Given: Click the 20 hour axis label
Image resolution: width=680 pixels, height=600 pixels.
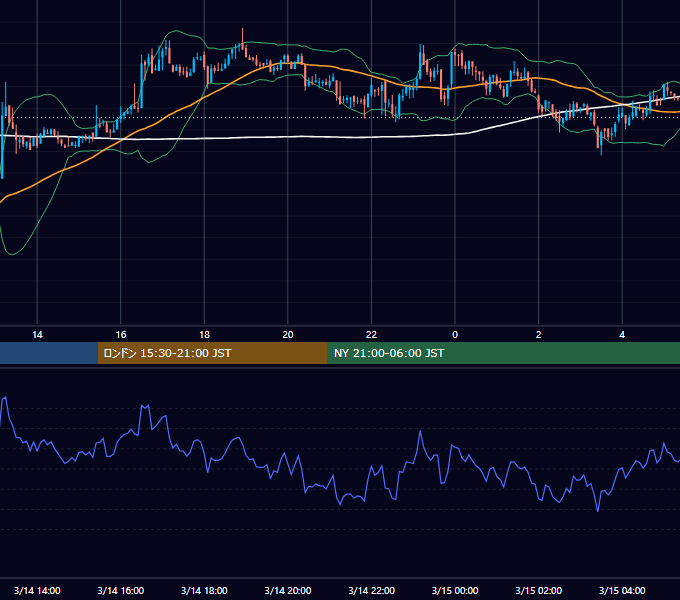Looking at the screenshot, I should 288,335.
